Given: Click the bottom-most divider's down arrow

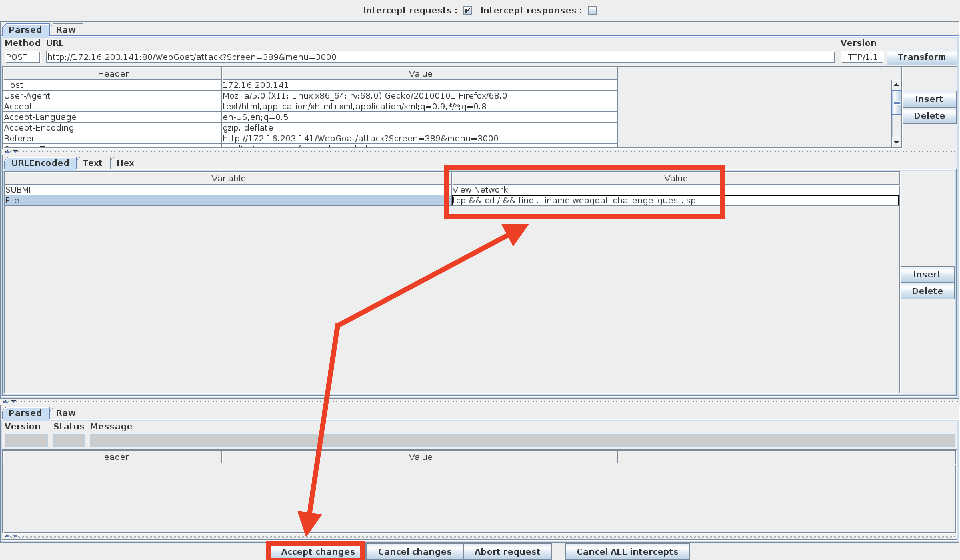Looking at the screenshot, I should pos(15,536).
